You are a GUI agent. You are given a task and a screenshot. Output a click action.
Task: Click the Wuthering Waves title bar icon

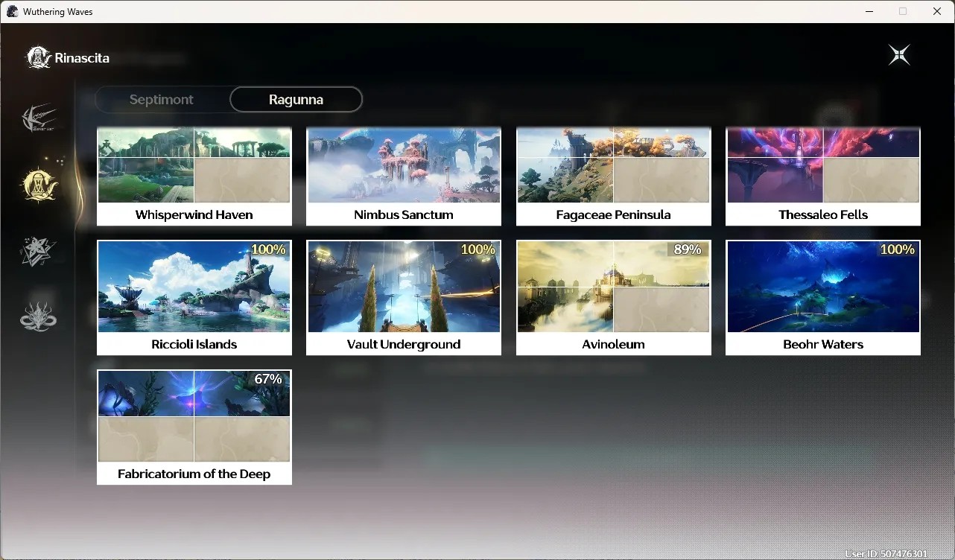click(x=12, y=11)
